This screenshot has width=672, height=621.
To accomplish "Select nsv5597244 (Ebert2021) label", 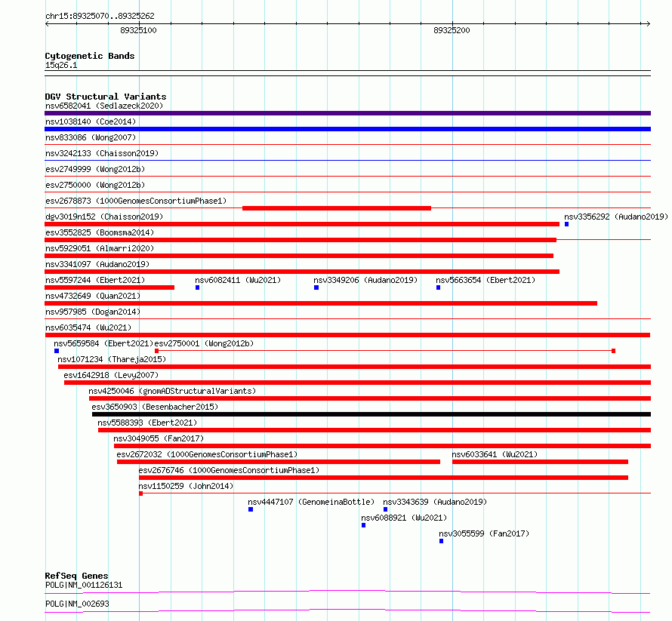I will coord(95,280).
